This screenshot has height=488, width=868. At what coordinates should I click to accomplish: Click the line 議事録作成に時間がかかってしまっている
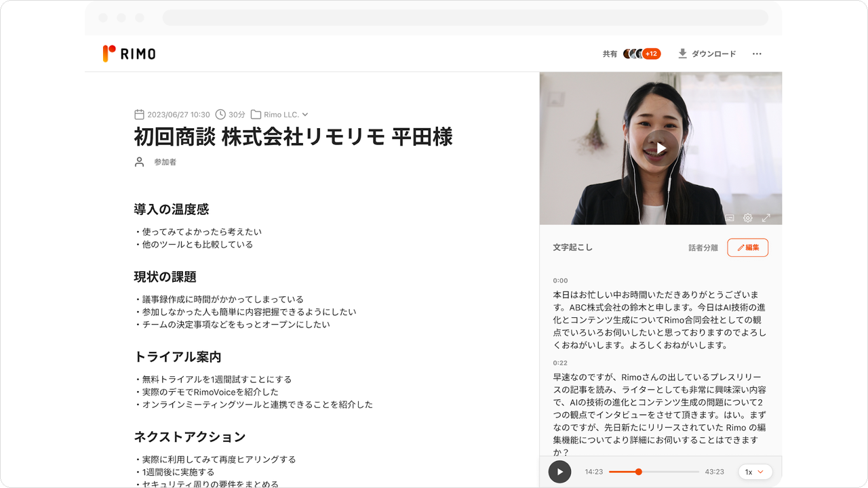[x=218, y=300]
